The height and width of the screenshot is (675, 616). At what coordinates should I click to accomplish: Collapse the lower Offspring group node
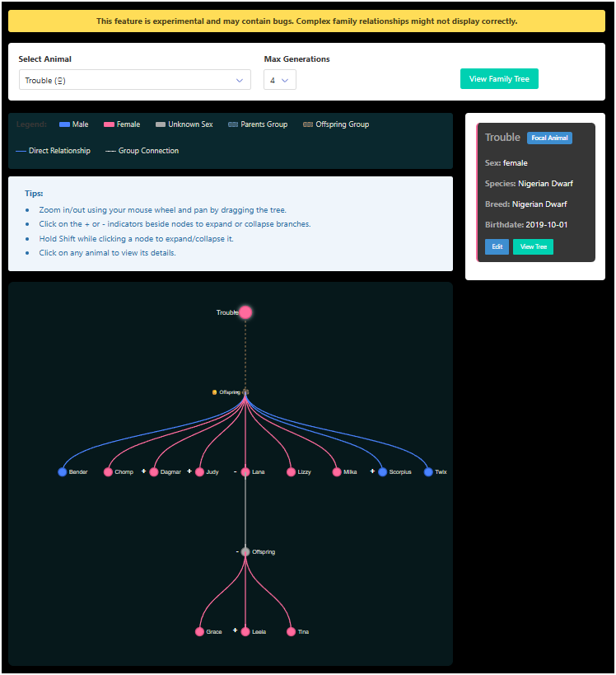point(238,551)
